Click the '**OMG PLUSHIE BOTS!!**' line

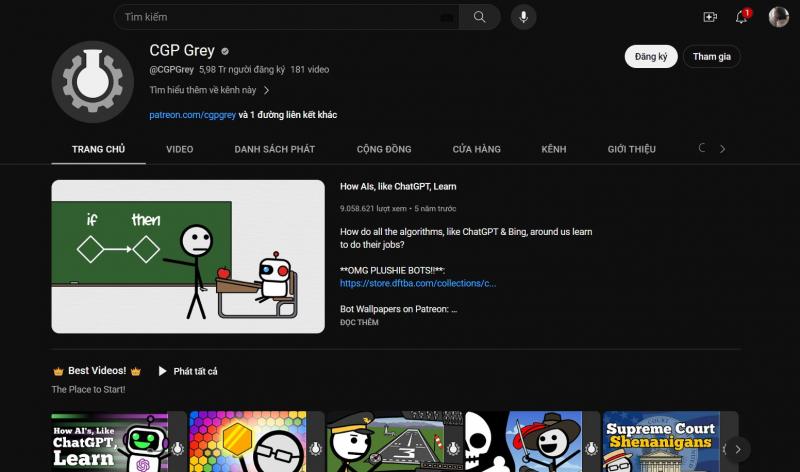[x=392, y=270]
